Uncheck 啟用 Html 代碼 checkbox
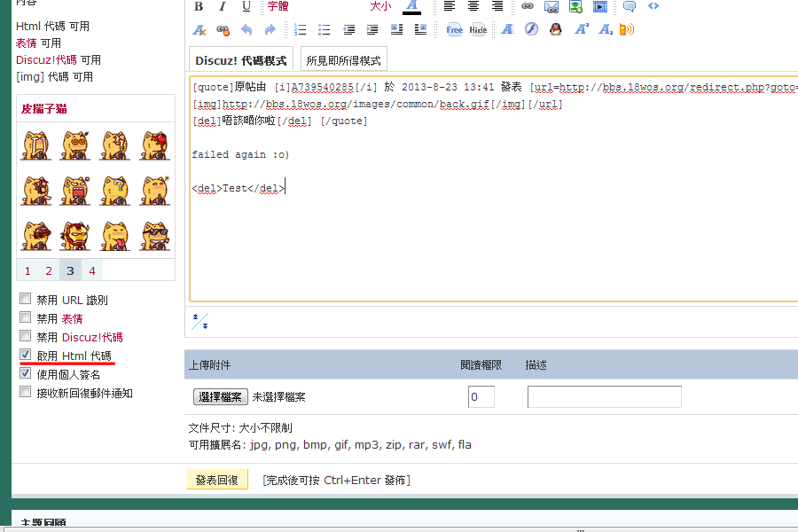Screen dimensions: 798x532 25,355
